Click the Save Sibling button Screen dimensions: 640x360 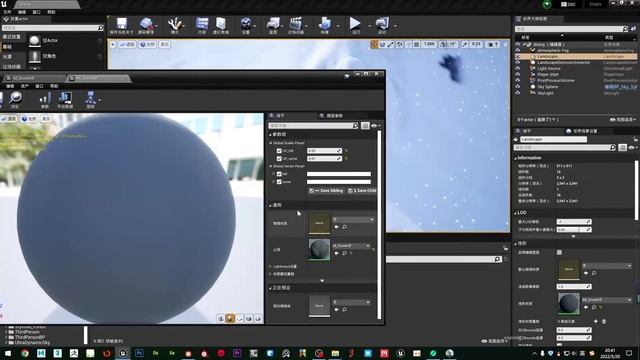coord(326,191)
